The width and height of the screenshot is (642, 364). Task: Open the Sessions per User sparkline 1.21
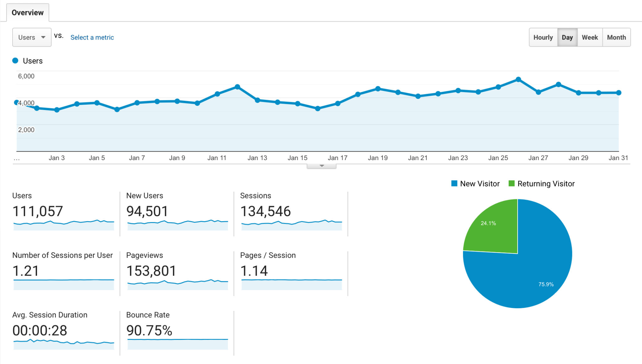coord(64,284)
